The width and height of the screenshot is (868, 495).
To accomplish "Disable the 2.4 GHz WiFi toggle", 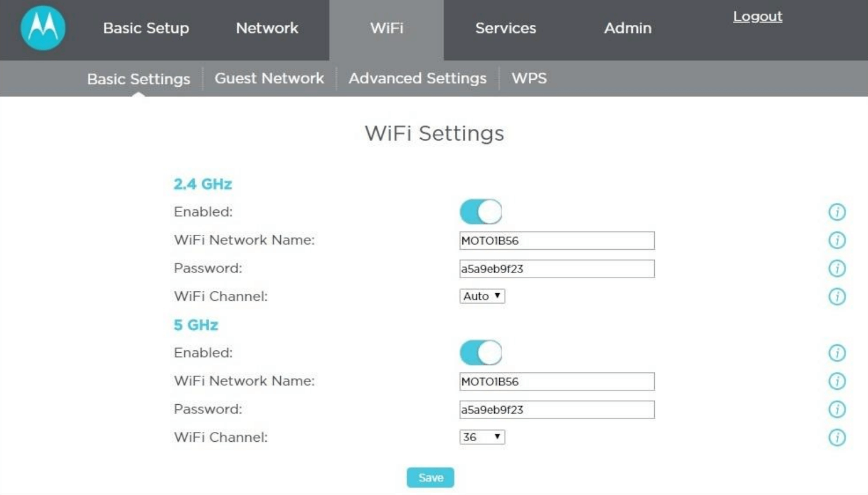I will pyautogui.click(x=481, y=212).
